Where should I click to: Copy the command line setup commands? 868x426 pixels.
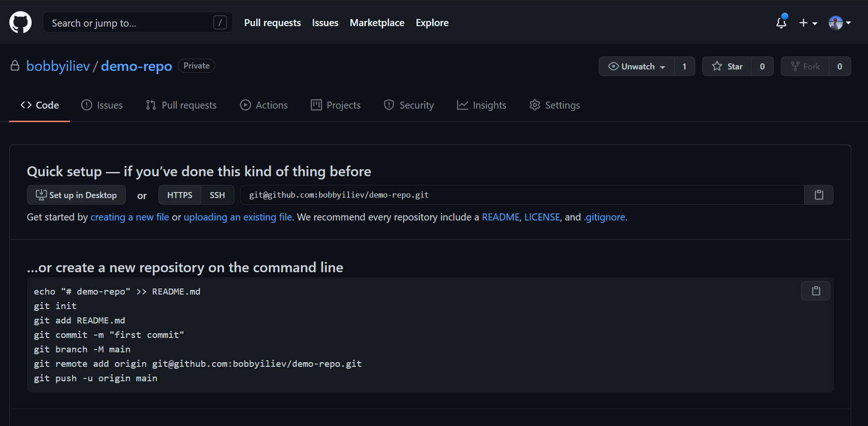click(816, 291)
